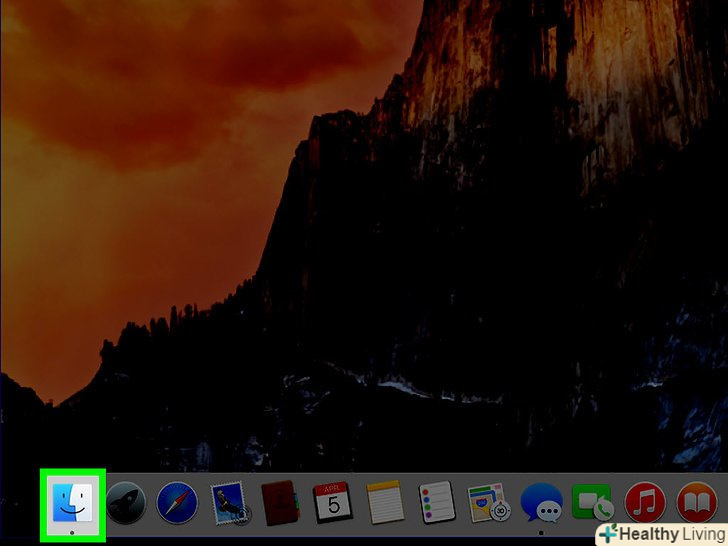
Task: Open Contacts book icon
Action: tap(280, 503)
